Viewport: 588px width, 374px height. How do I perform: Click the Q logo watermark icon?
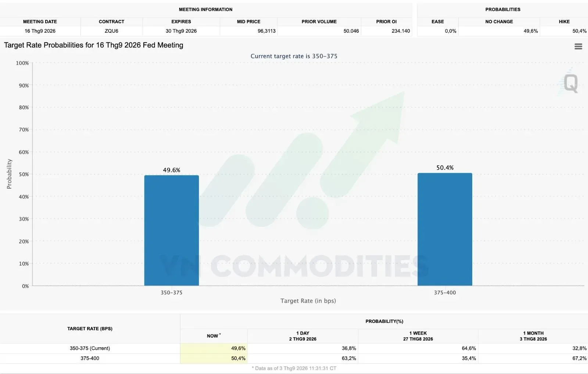point(570,83)
